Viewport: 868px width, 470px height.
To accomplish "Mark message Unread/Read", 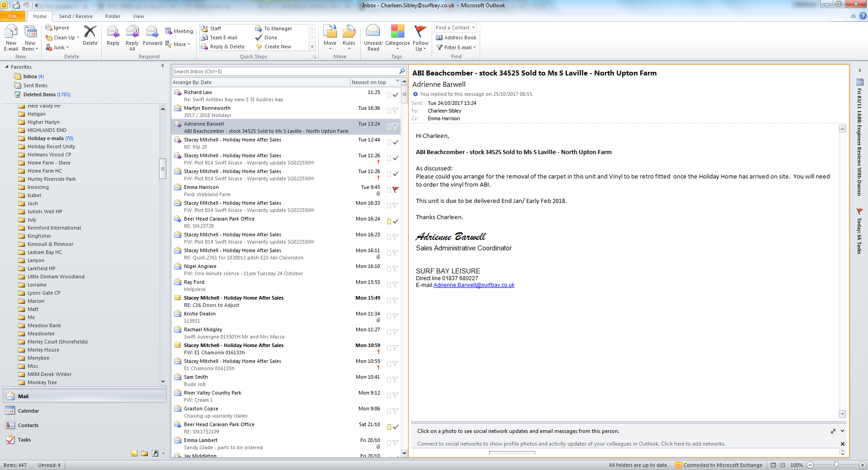I will pos(373,38).
